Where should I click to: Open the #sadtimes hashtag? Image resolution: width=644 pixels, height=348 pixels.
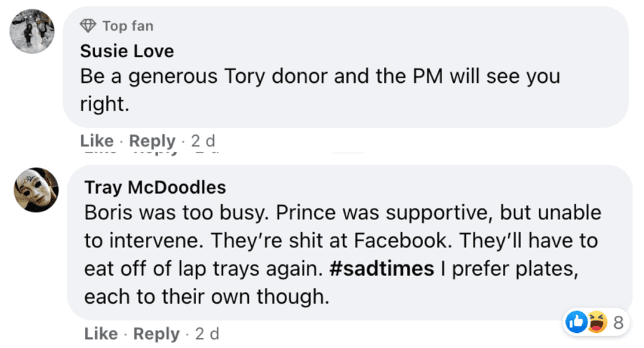[383, 269]
